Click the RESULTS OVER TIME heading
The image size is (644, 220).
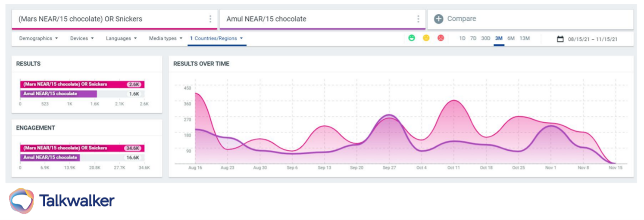(x=201, y=64)
